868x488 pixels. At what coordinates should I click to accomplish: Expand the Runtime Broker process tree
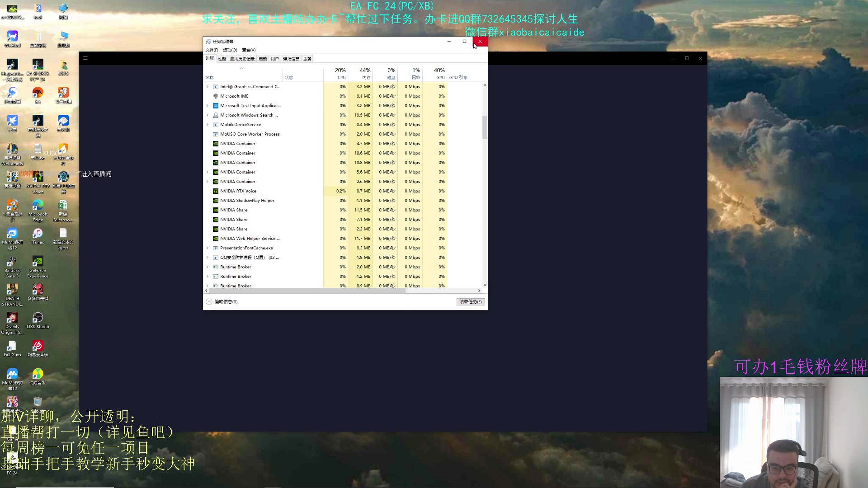[208, 266]
